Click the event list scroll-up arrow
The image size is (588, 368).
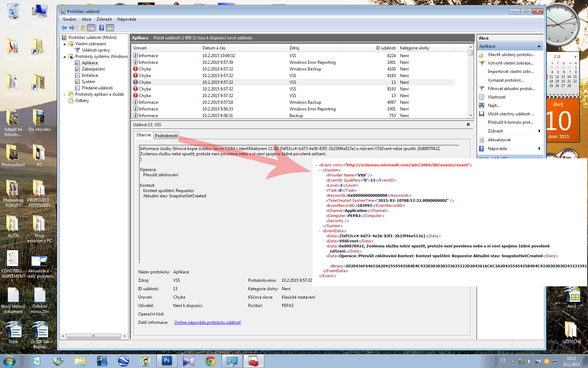point(471,47)
